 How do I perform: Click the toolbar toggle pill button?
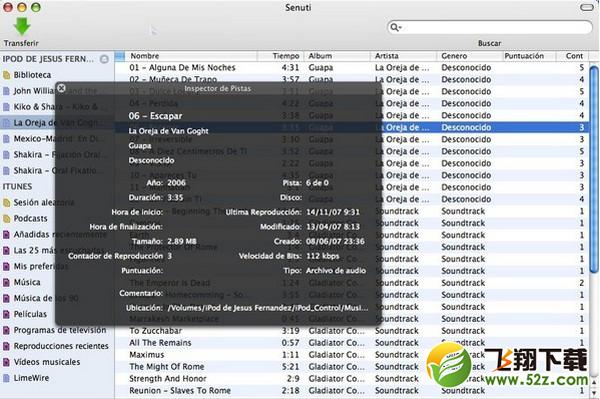(x=587, y=7)
